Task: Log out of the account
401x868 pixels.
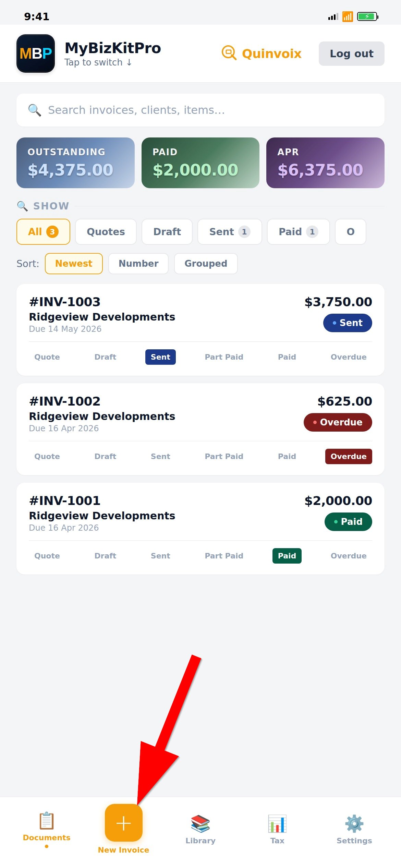Action: pyautogui.click(x=352, y=53)
